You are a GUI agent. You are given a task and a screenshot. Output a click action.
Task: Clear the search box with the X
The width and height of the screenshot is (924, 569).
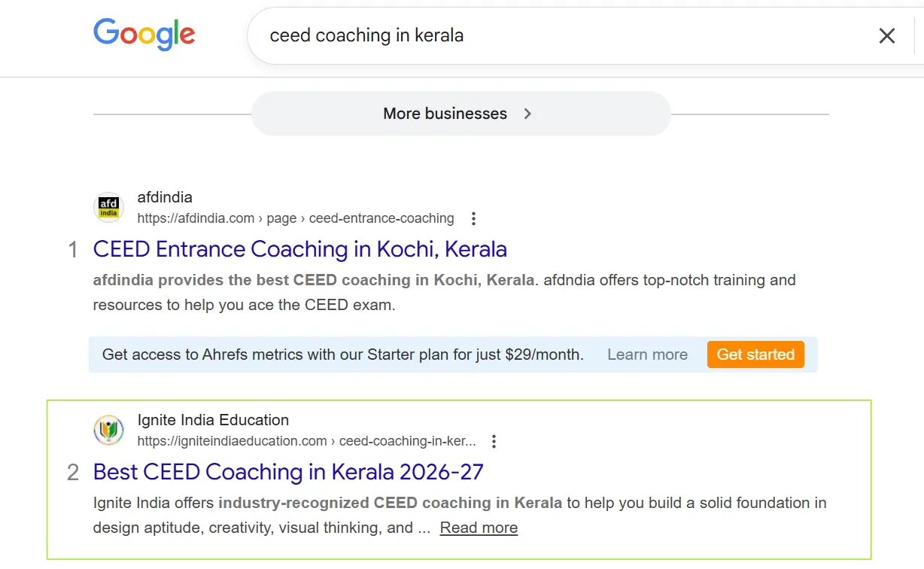tap(887, 35)
